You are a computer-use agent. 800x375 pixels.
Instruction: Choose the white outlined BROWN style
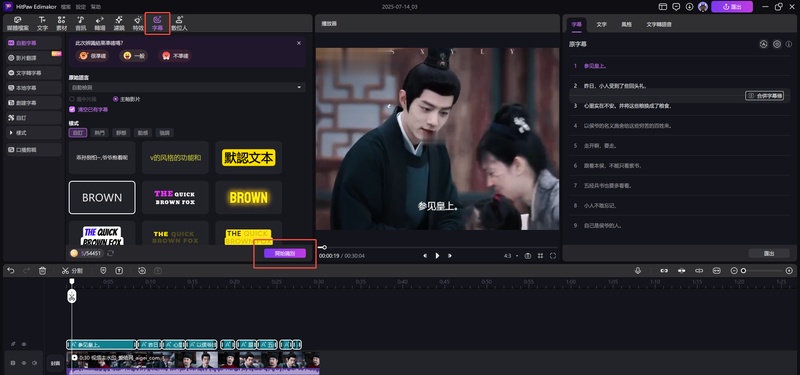tap(102, 197)
